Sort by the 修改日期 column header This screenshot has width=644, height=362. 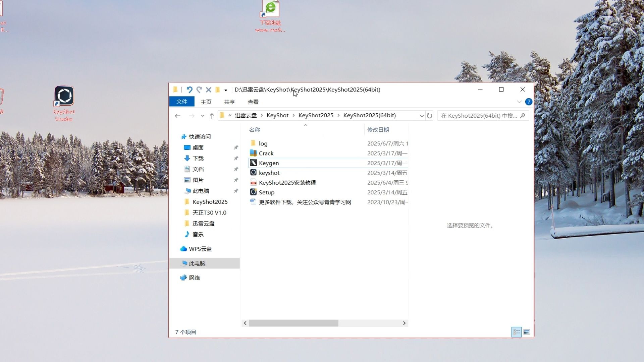click(378, 130)
